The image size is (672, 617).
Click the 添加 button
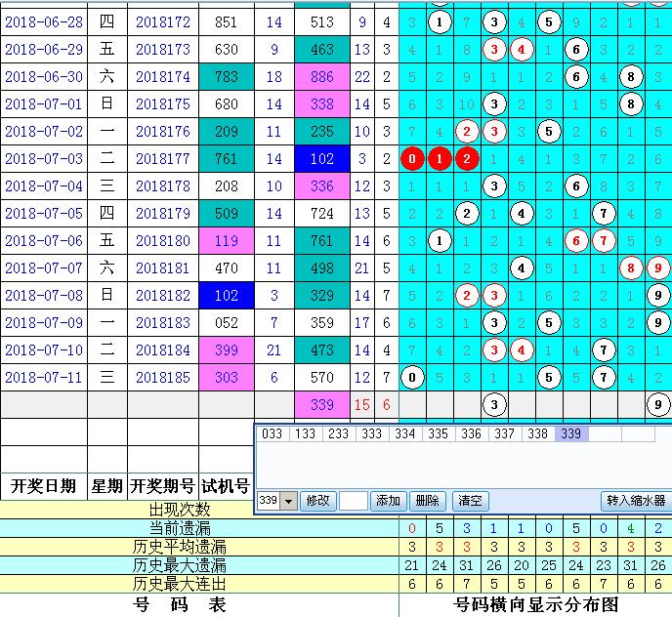[388, 501]
